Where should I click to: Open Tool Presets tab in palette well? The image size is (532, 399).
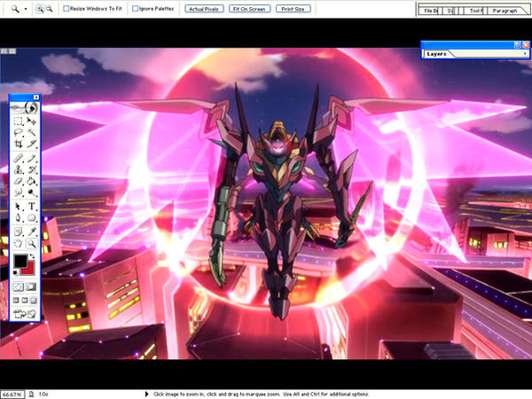(x=475, y=11)
